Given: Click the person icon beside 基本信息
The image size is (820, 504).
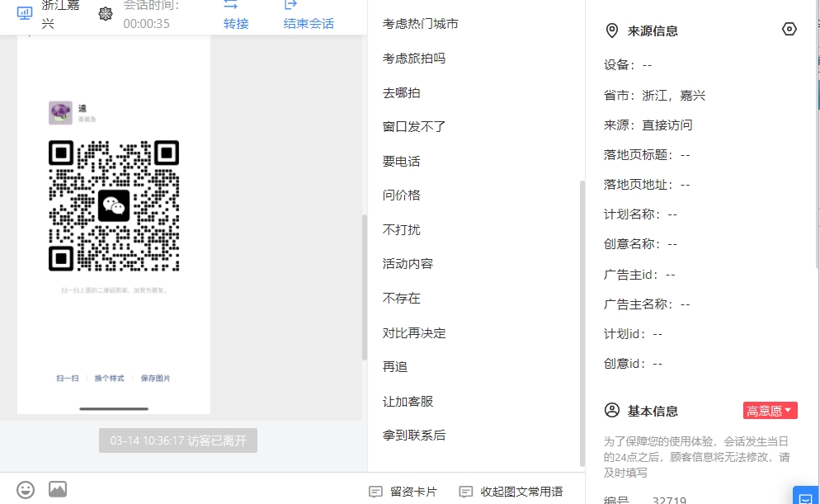Looking at the screenshot, I should coord(612,411).
